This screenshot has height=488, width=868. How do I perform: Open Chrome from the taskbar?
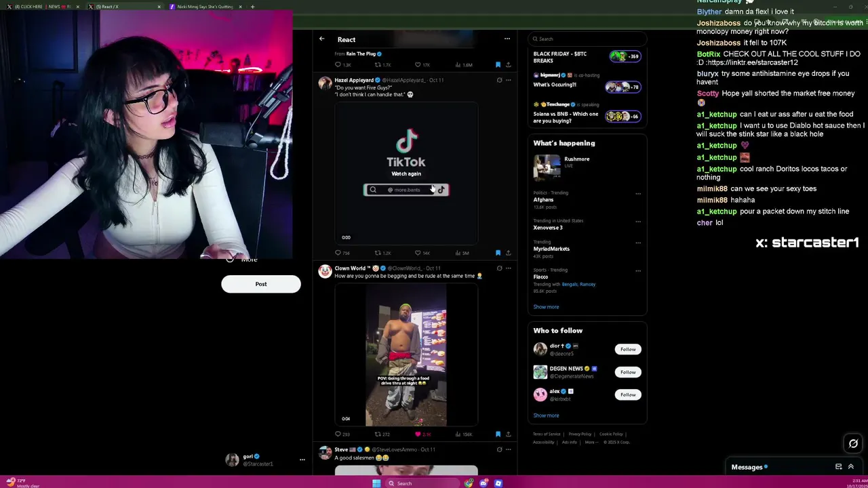(469, 483)
